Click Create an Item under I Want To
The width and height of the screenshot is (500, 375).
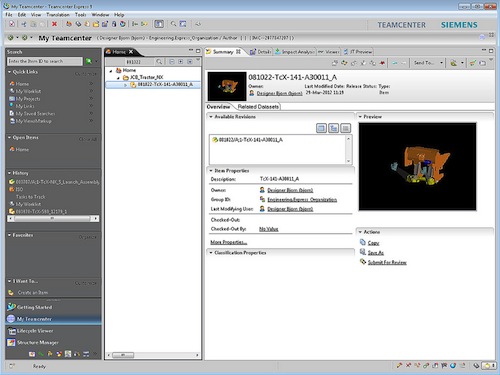point(33,292)
